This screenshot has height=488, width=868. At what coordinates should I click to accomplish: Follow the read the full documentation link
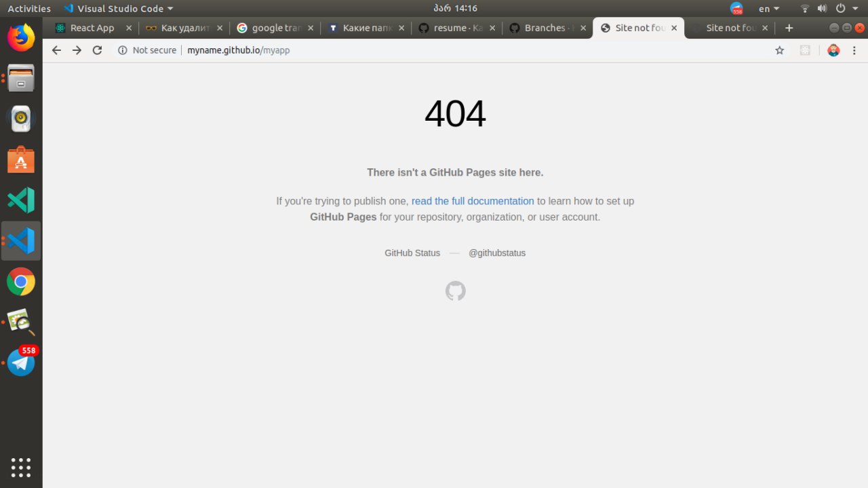pos(473,201)
